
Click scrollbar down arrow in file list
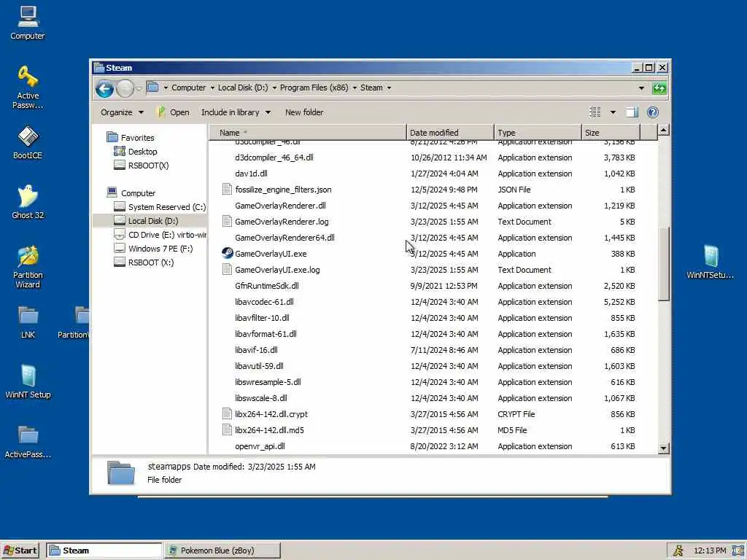click(664, 448)
